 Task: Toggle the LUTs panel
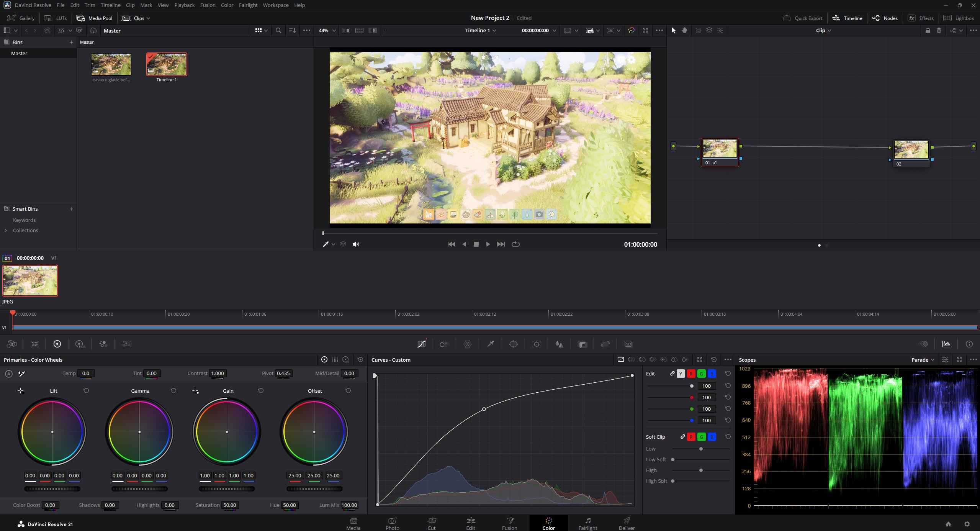pyautogui.click(x=56, y=18)
